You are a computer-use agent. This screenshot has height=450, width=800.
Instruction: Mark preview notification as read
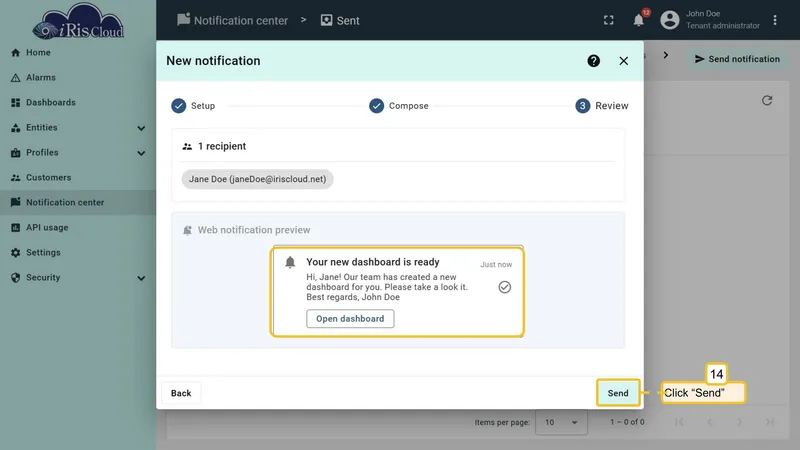(x=505, y=287)
